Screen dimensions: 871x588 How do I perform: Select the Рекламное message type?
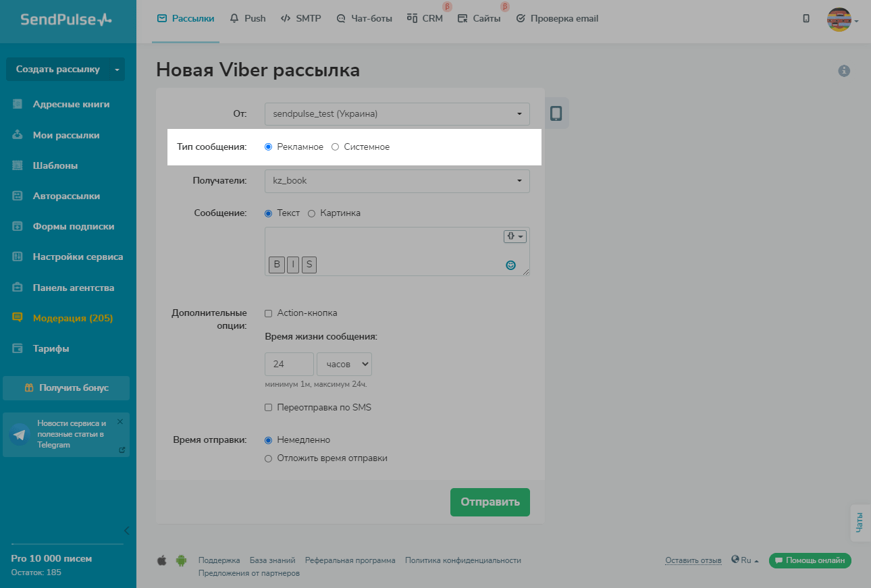click(x=268, y=146)
